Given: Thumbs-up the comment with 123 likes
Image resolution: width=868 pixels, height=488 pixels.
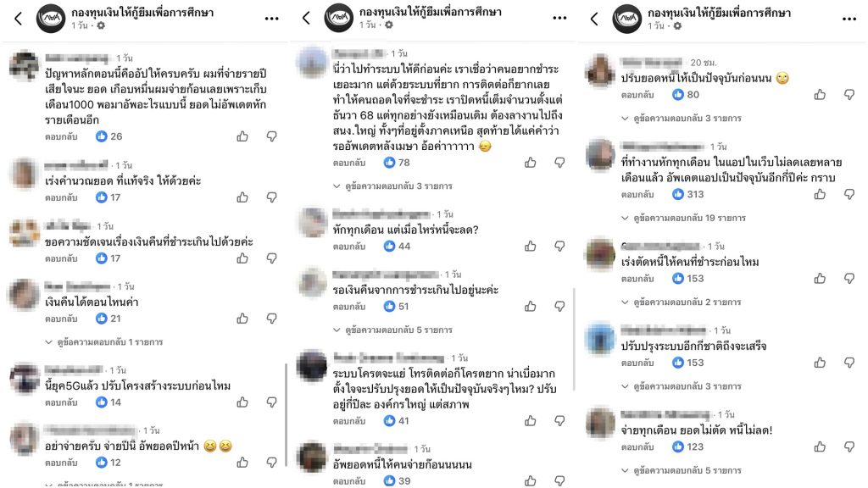Looking at the screenshot, I should [x=820, y=446].
